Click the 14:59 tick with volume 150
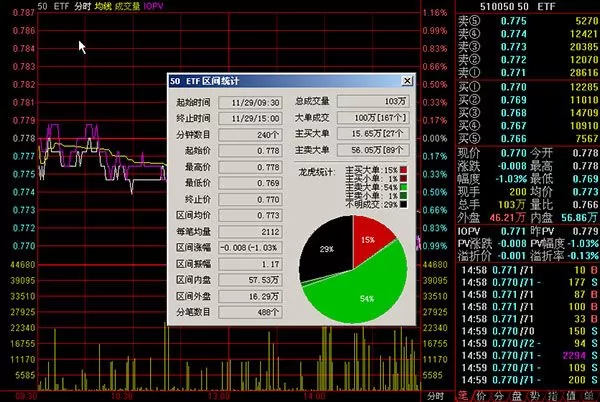600x402 pixels. pos(530,331)
